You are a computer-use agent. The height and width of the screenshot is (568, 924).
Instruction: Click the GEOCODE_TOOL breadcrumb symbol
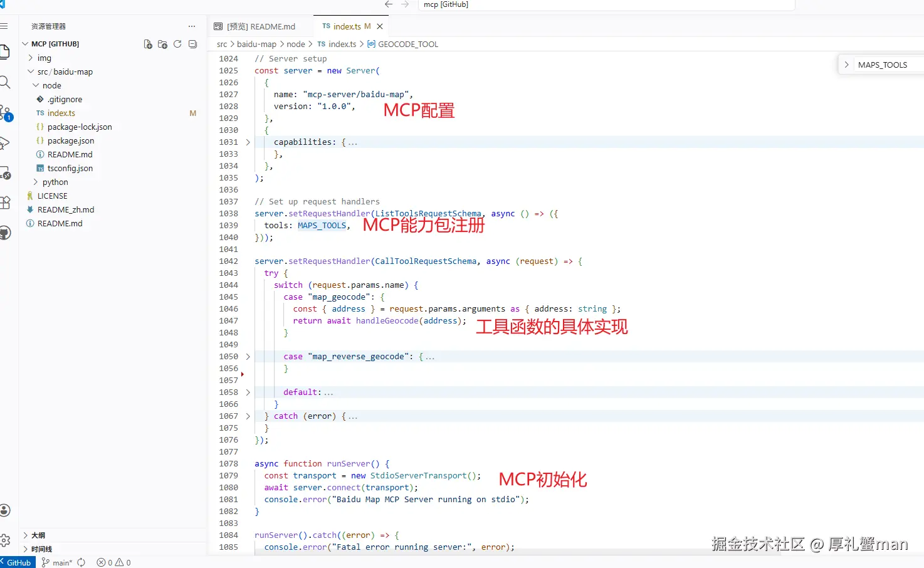click(x=408, y=44)
